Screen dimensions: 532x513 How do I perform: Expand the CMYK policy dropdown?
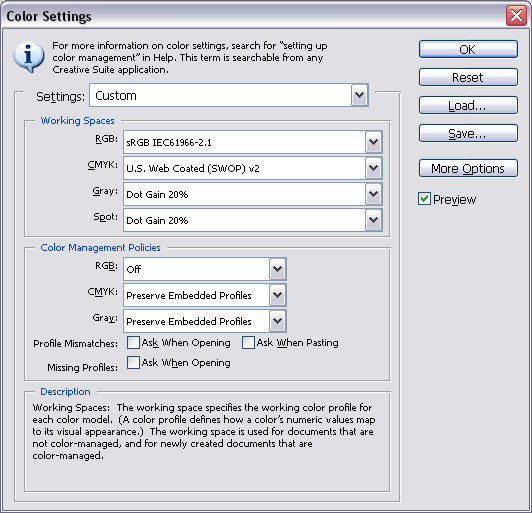point(205,295)
